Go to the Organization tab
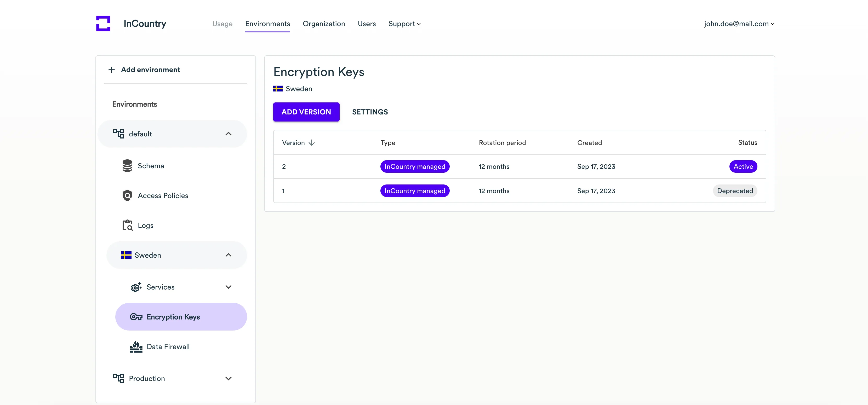 pos(323,24)
